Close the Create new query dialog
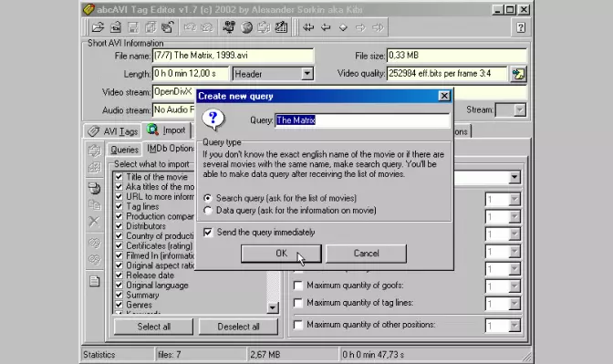 [x=444, y=96]
